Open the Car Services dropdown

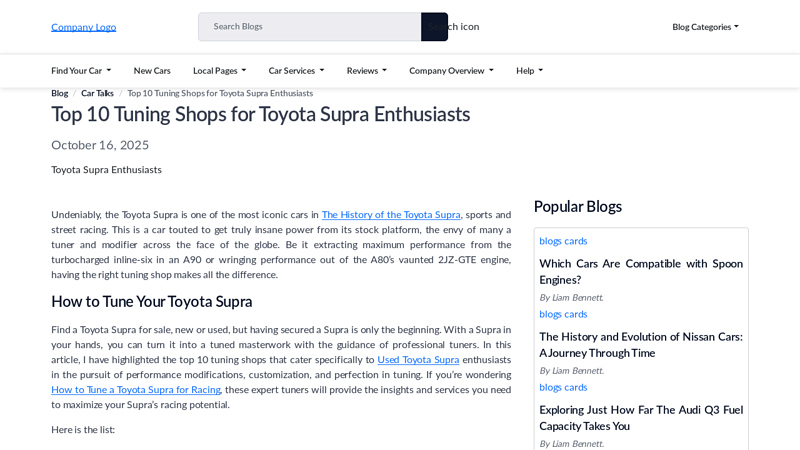296,71
